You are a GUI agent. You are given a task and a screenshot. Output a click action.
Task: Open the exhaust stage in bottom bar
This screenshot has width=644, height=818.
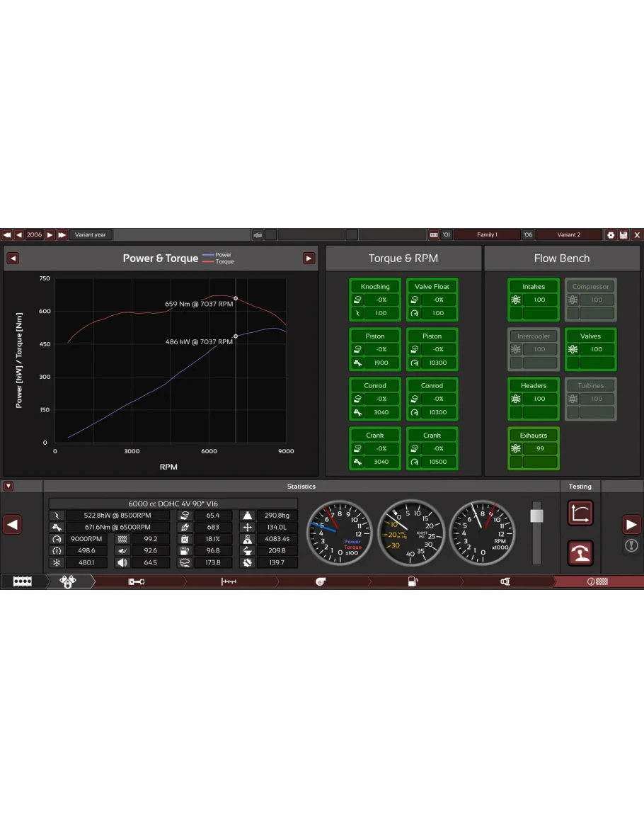[505, 581]
